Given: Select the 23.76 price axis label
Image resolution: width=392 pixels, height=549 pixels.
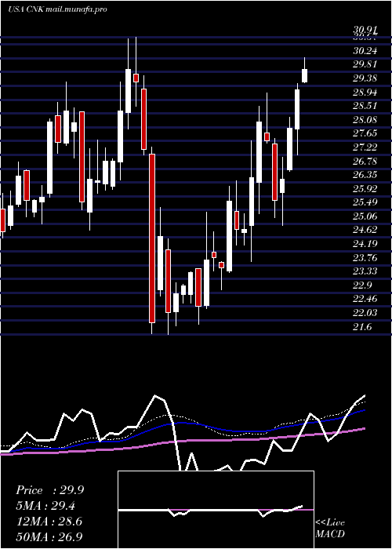Looking at the screenshot, I should coord(365,258).
